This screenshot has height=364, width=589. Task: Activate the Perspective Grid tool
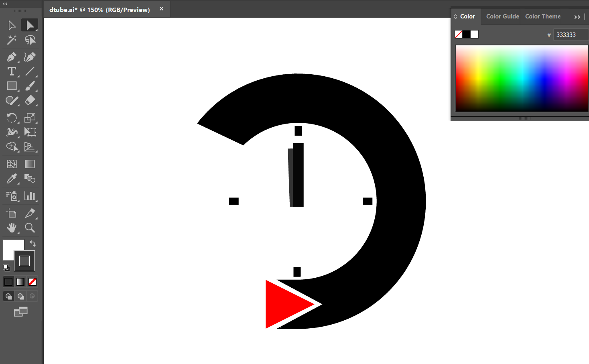pos(30,146)
